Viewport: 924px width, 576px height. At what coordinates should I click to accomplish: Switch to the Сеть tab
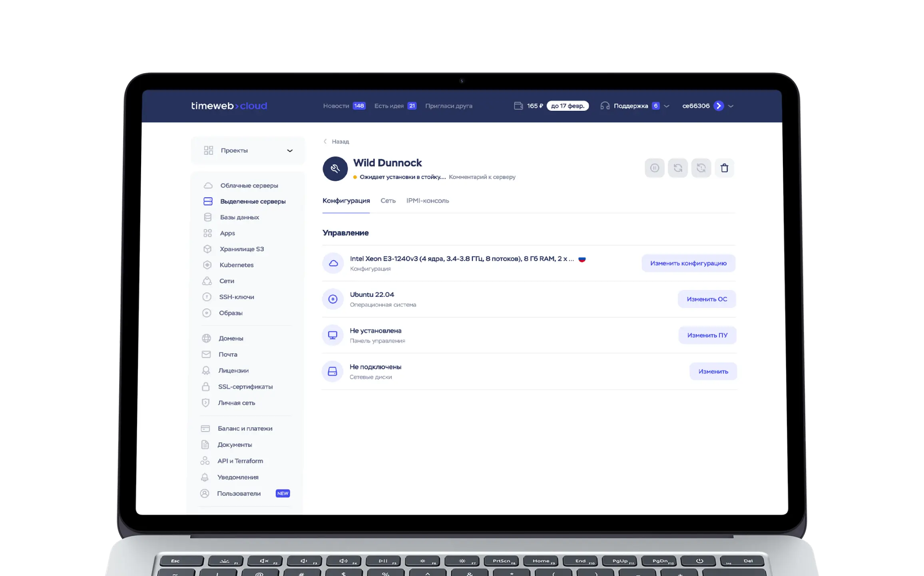tap(388, 201)
